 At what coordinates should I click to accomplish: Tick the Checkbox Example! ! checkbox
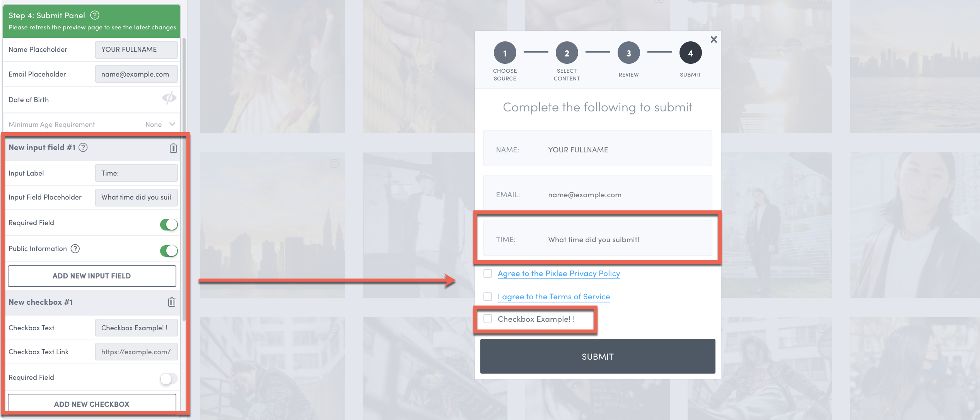[488, 318]
